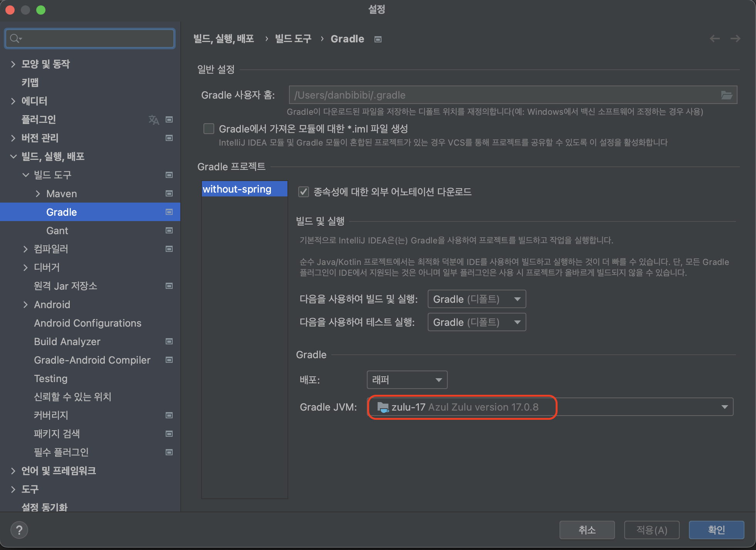Select Build Analyzer in settings tree

click(67, 342)
